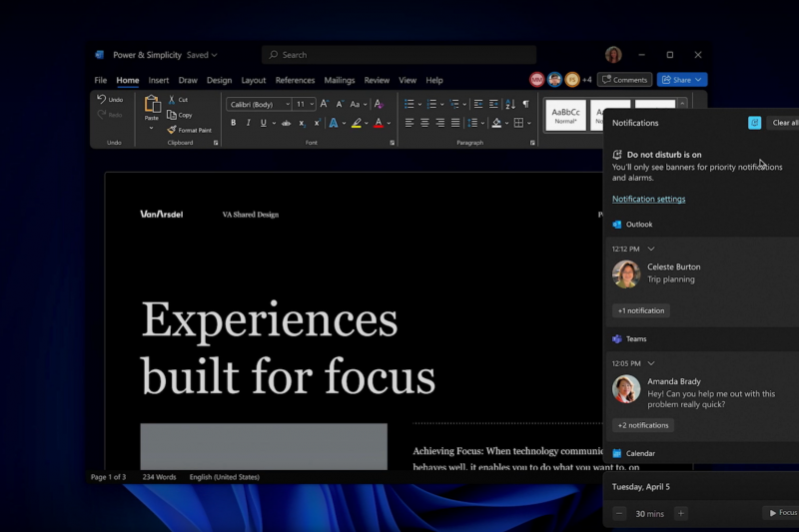Decrease focus time with the minus button

[619, 514]
